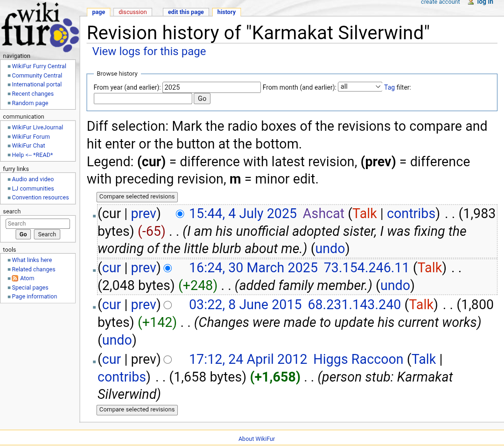
Task: Click the bottom Compare selected revisions button
Action: click(137, 410)
